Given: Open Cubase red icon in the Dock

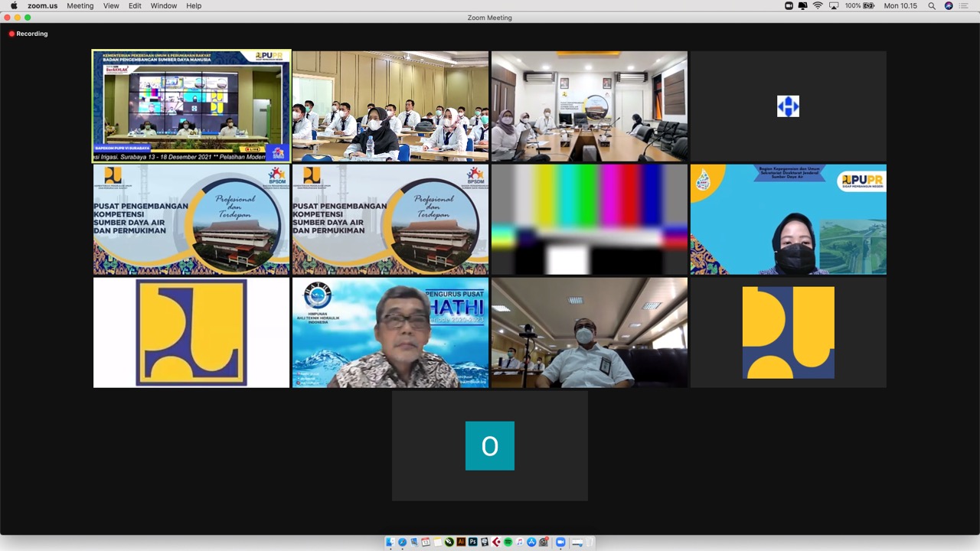Looking at the screenshot, I should 496,542.
